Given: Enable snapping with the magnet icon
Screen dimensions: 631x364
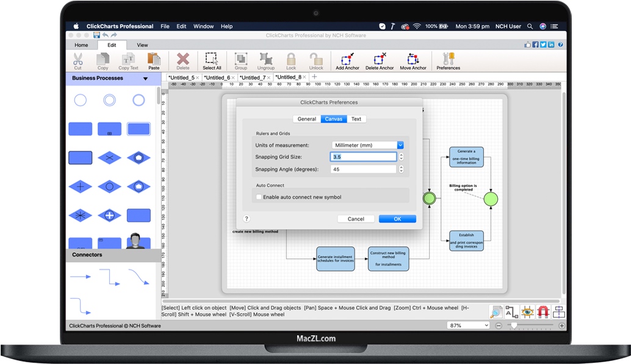Looking at the screenshot, I should click(543, 312).
